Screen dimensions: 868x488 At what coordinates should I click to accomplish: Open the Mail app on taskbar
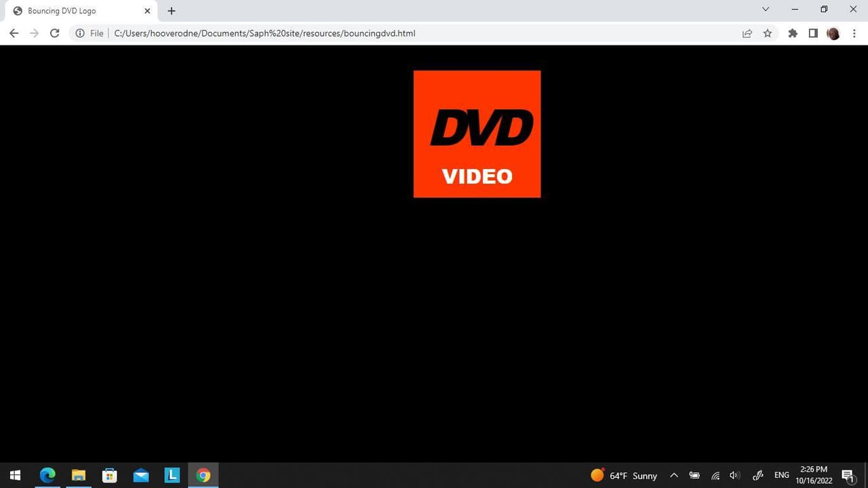pyautogui.click(x=141, y=475)
